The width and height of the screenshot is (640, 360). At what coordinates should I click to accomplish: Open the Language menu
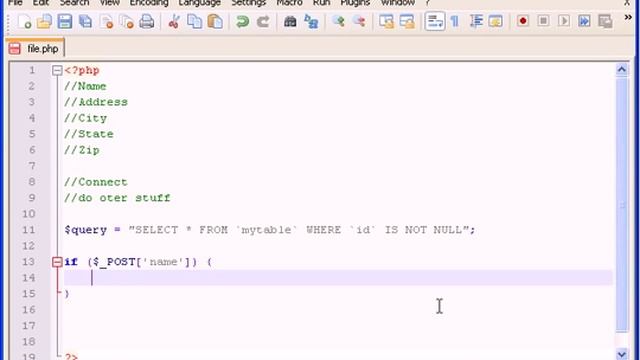click(x=200, y=3)
